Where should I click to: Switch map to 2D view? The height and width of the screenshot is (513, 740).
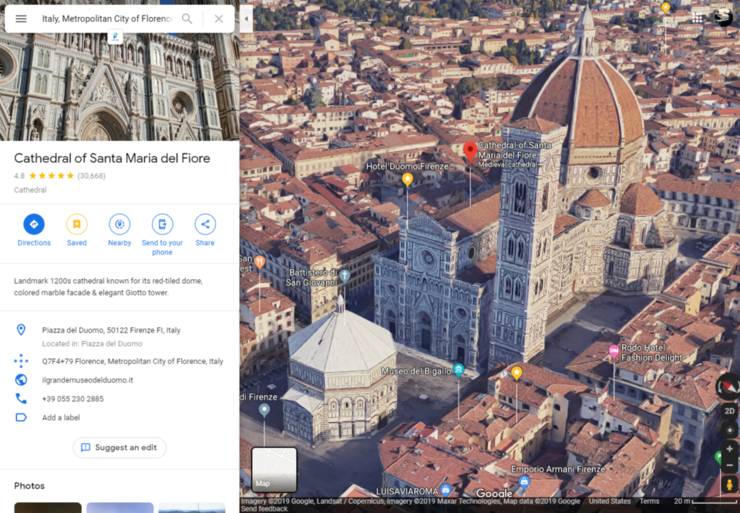point(729,410)
